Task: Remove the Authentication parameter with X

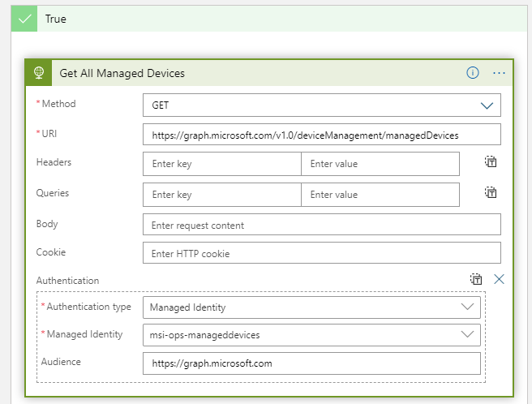Action: point(499,279)
